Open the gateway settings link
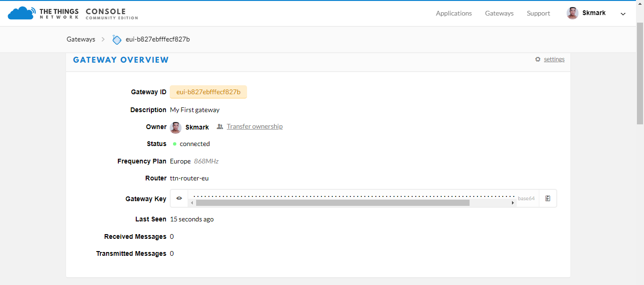644x285 pixels. point(554,59)
